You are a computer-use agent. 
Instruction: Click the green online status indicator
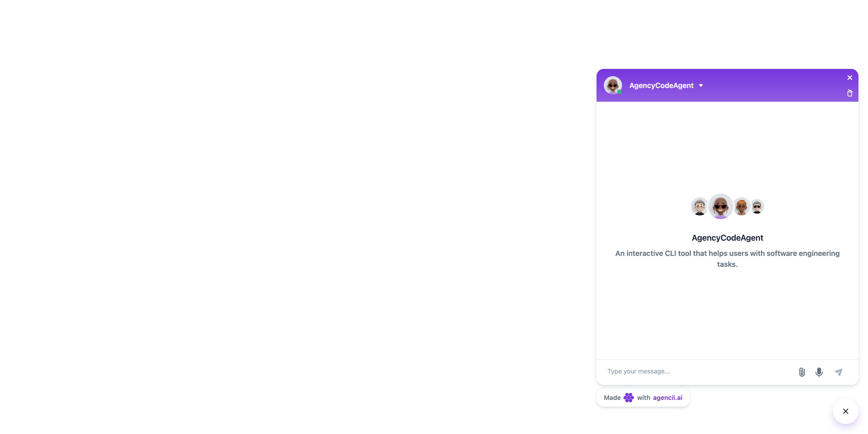click(620, 92)
